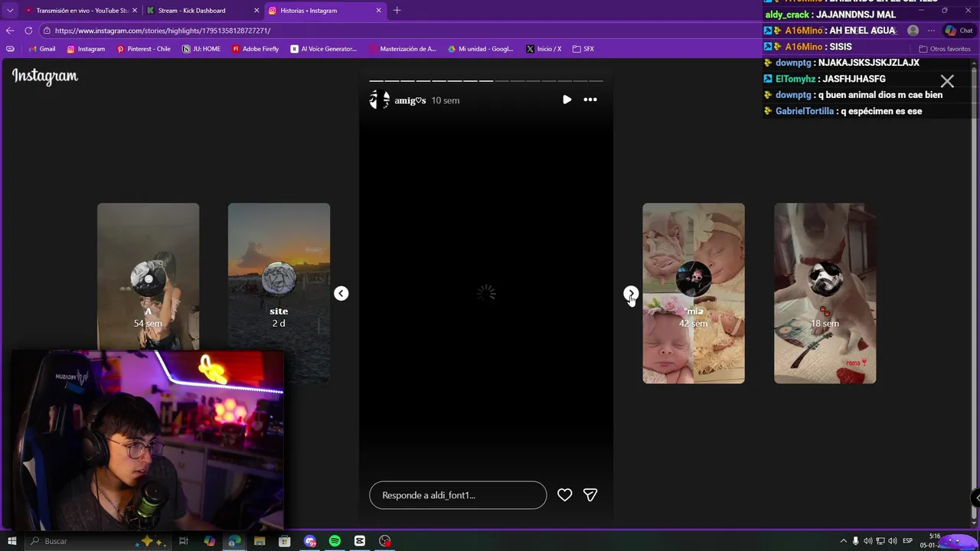Click the Chat button in browser toolbar
This screenshot has height=551, width=980.
[x=959, y=31]
